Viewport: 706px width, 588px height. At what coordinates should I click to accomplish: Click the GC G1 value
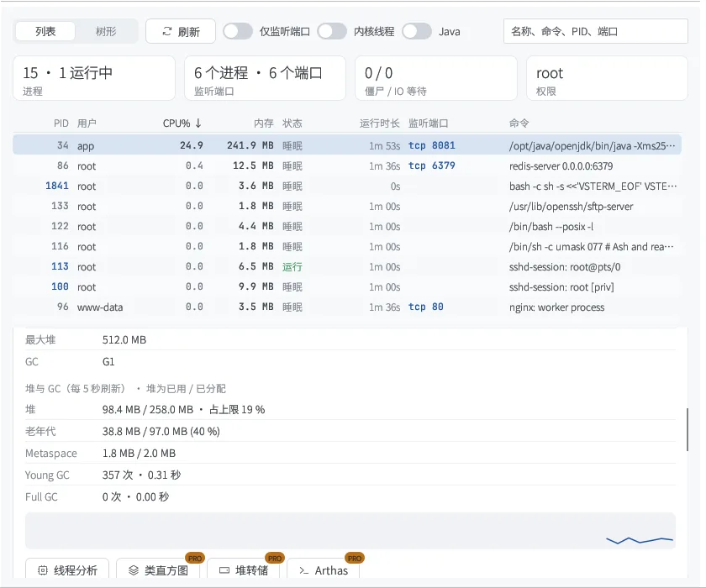pyautogui.click(x=108, y=362)
